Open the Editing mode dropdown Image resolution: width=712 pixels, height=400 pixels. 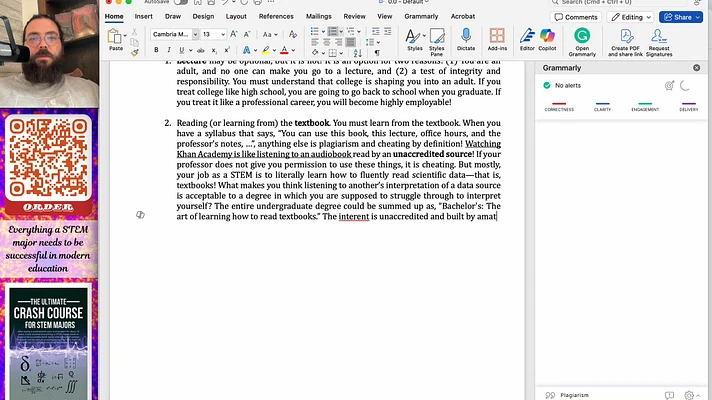click(x=631, y=17)
